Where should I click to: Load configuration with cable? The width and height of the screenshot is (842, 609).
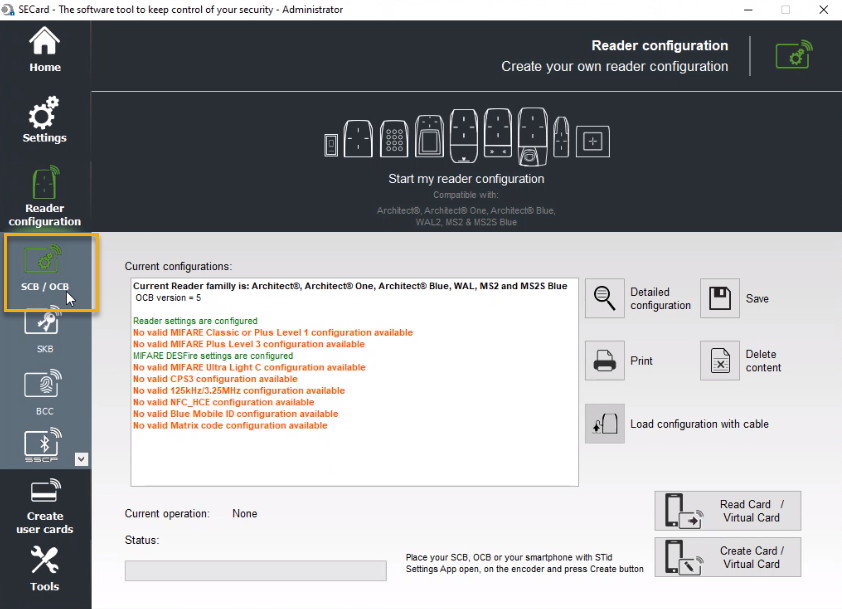tap(605, 424)
